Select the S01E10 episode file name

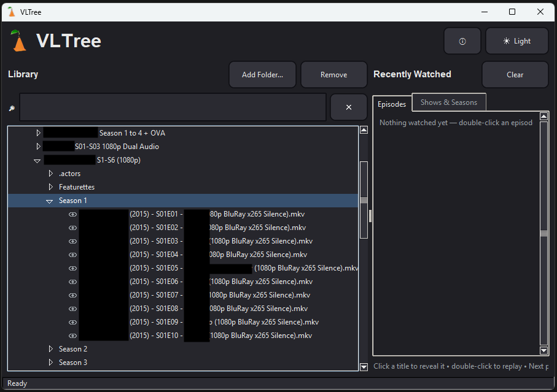(195, 335)
